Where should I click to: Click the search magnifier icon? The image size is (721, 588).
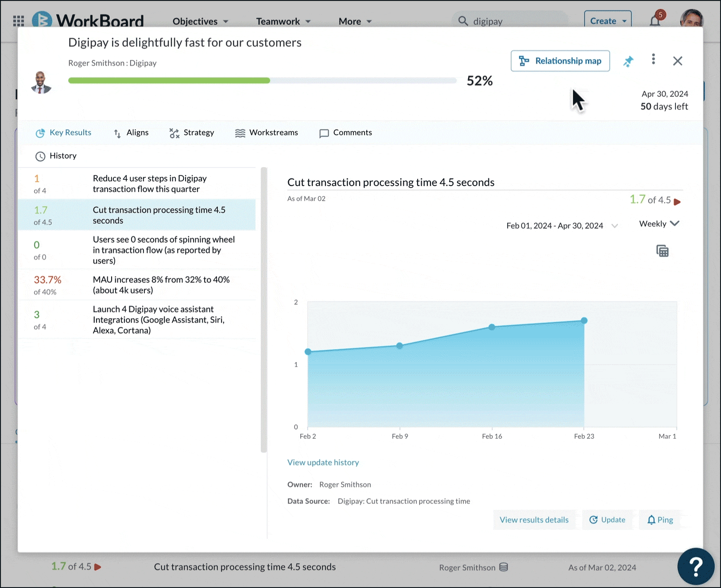click(x=463, y=21)
